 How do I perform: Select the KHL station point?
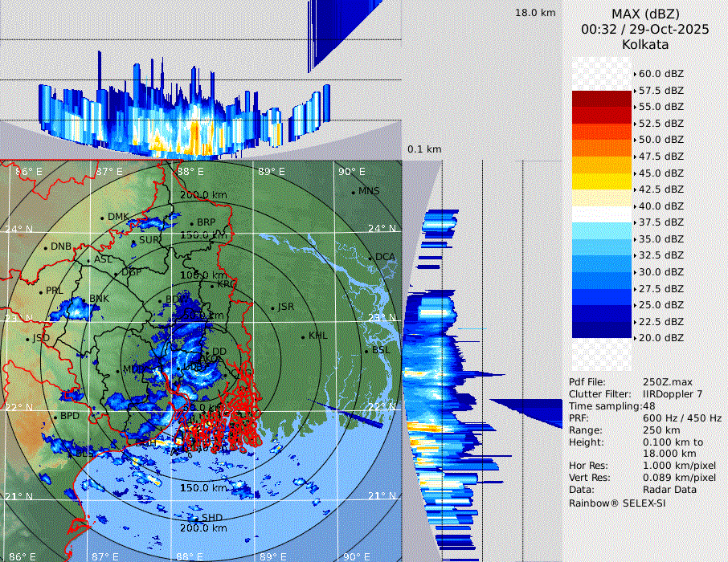click(x=303, y=336)
